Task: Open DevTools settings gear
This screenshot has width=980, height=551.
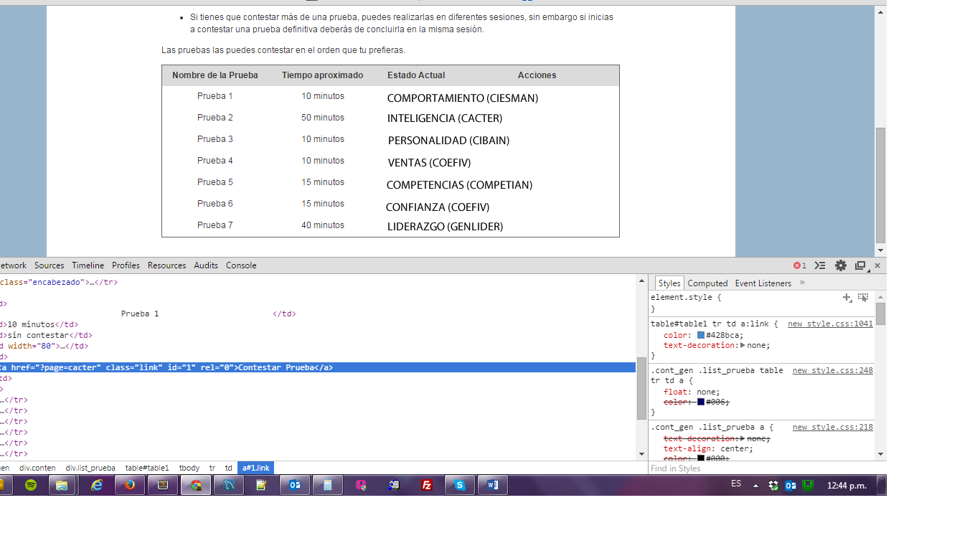Action: coord(840,265)
